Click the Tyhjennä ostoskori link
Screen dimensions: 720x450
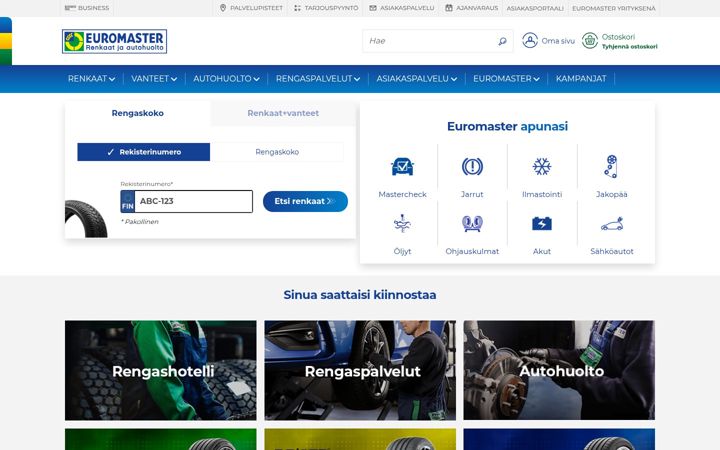[630, 46]
